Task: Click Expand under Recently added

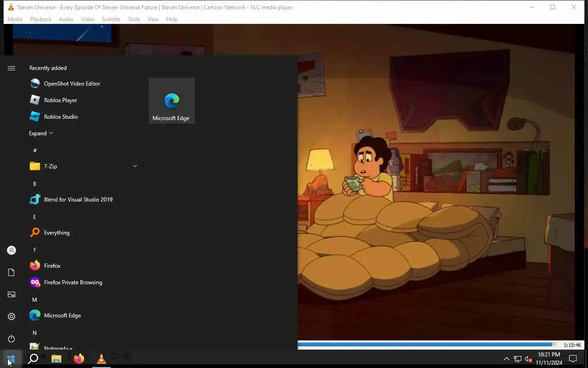Action: 41,133
